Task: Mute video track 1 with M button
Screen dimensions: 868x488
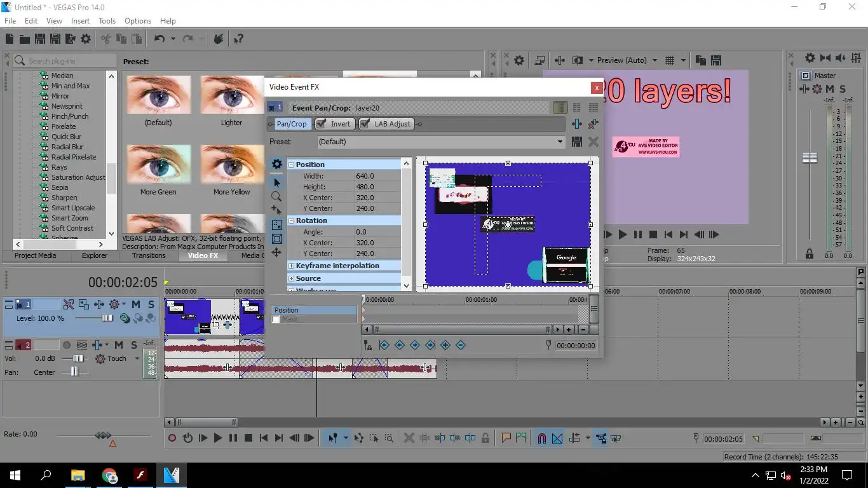Action: click(x=135, y=305)
